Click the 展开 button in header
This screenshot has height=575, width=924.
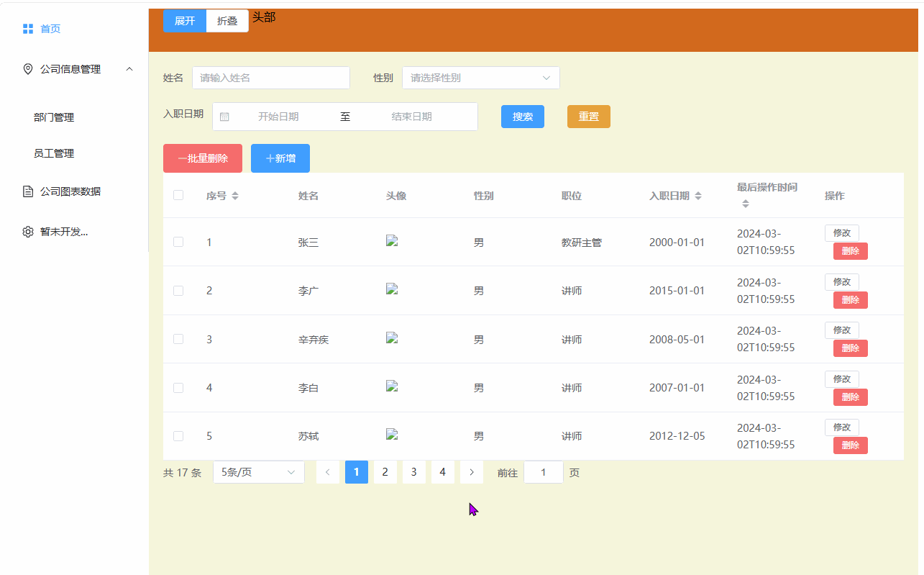pos(185,21)
